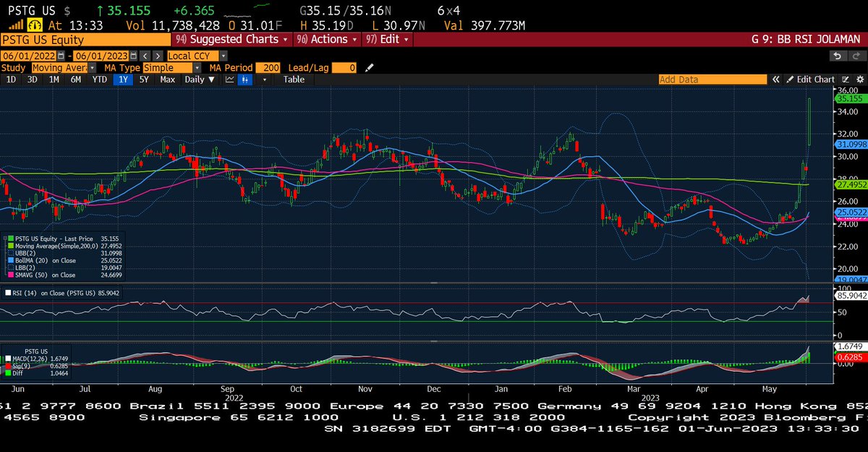Select the 1D time range
Image resolution: width=868 pixels, height=452 pixels.
pyautogui.click(x=12, y=80)
